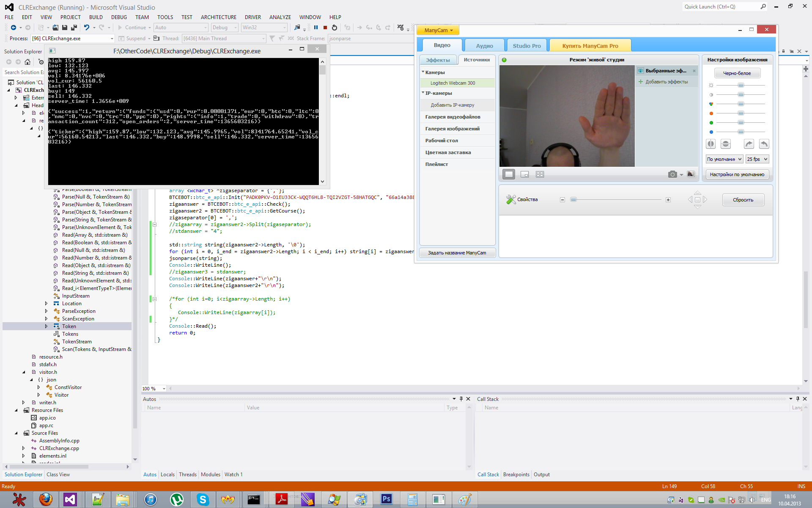Open Skype from the taskbar

click(x=203, y=500)
